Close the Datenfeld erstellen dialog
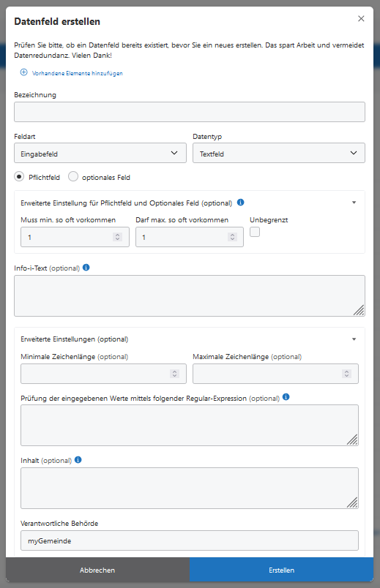380x588 pixels. coord(361,19)
